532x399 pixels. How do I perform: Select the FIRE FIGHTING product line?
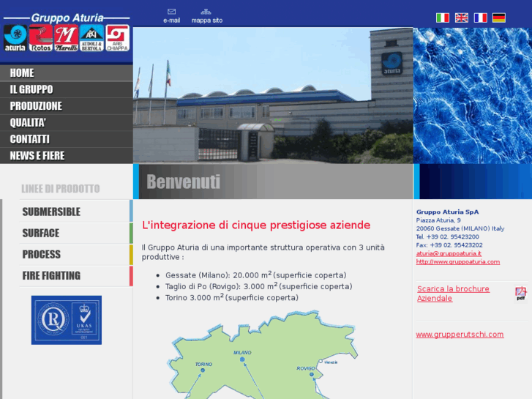[x=76, y=276]
